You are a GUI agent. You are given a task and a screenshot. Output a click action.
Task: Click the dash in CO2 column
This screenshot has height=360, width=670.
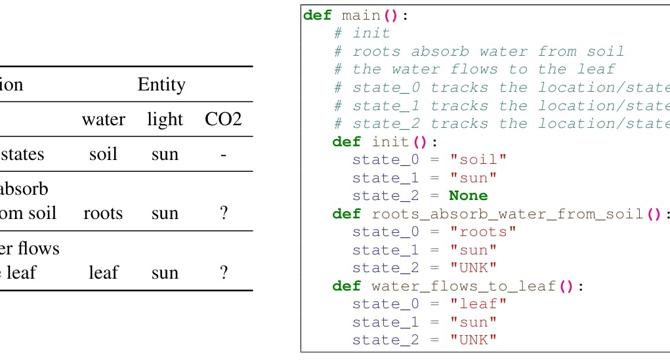tap(223, 155)
